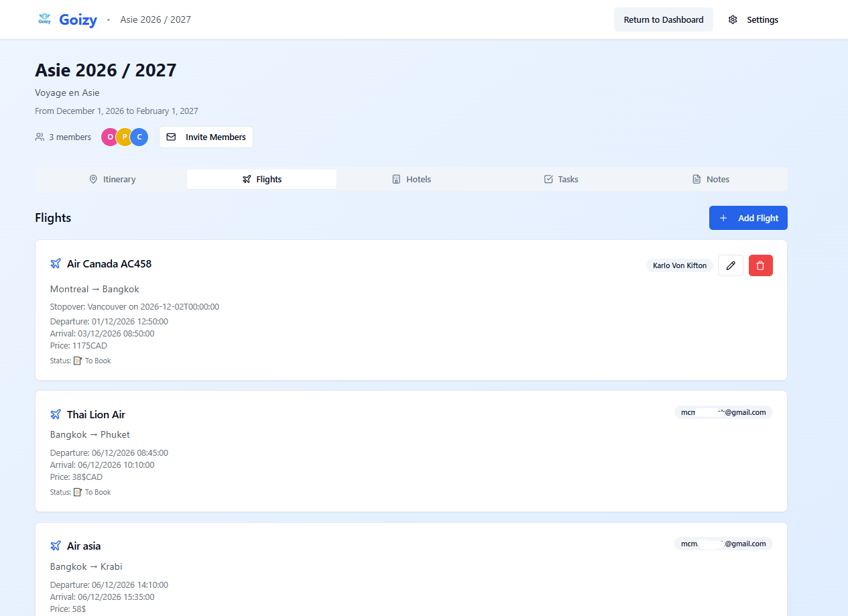The height and width of the screenshot is (616, 848).
Task: Click the Montreal → Bangkok route
Action: click(95, 289)
